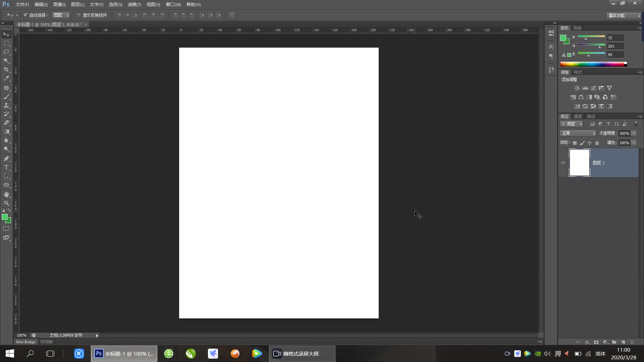Hide layer 1 with eye icon
This screenshot has width=644, height=362.
point(563,163)
